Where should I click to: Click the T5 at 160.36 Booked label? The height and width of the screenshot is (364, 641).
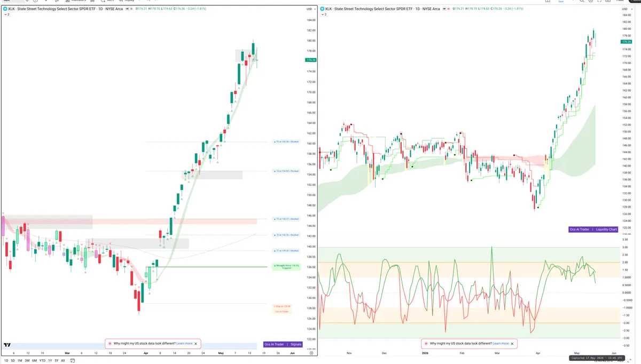[286, 142]
